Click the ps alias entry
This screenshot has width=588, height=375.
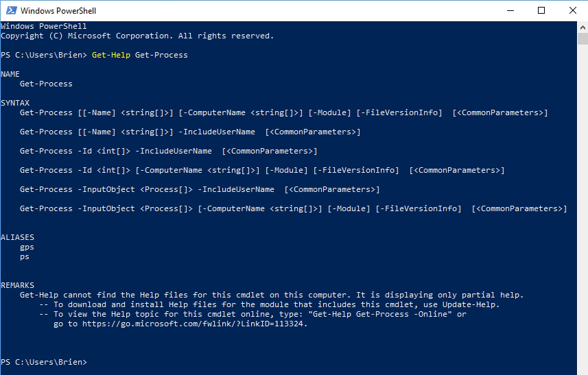[25, 257]
